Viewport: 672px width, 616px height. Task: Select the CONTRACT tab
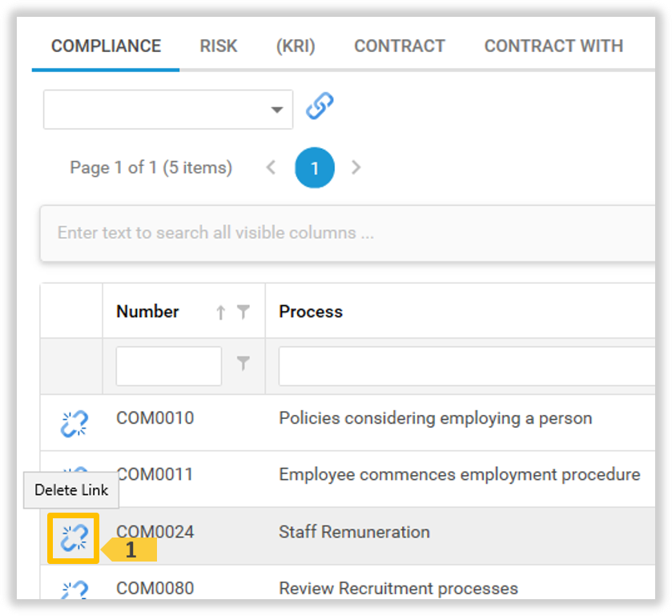click(399, 46)
